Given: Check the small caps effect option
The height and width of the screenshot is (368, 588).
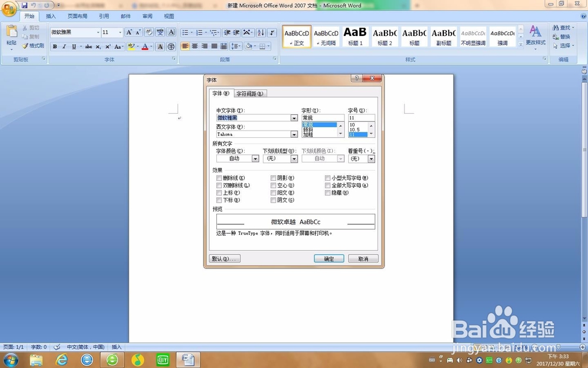Looking at the screenshot, I should [328, 178].
